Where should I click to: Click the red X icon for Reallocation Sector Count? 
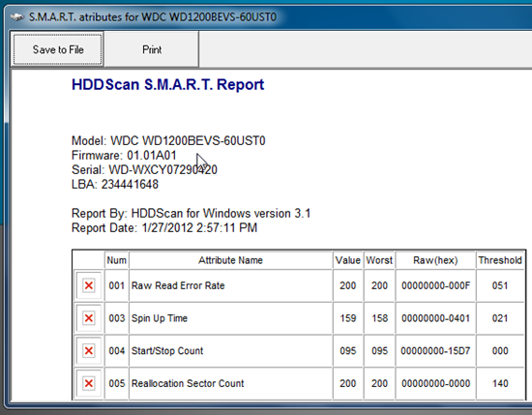[x=89, y=383]
